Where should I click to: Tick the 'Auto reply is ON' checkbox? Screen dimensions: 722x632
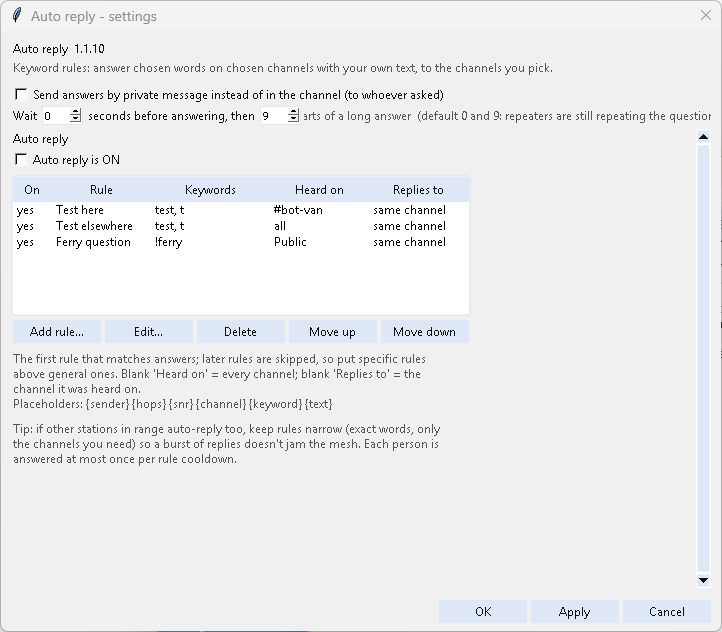21,159
